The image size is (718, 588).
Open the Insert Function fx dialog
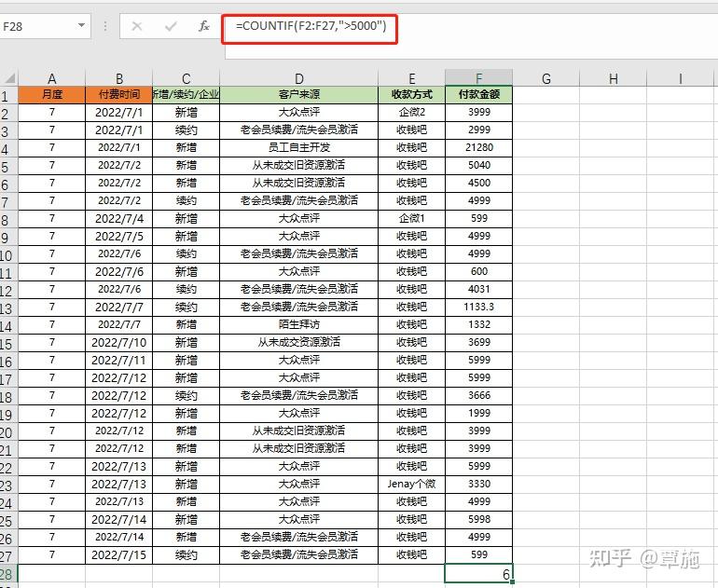click(204, 26)
